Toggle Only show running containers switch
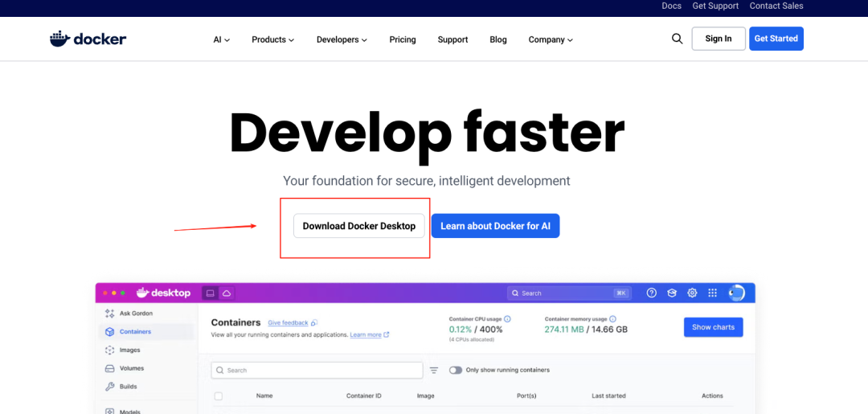868x414 pixels. pos(456,370)
